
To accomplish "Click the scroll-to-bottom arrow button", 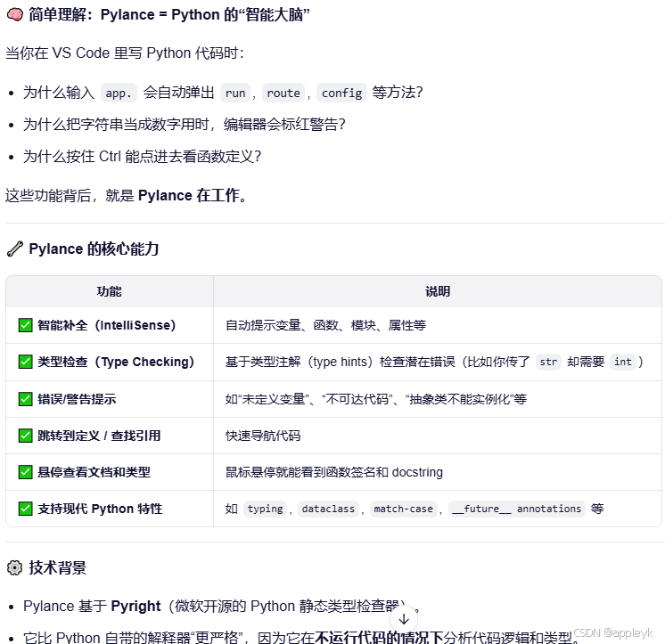I will [404, 619].
